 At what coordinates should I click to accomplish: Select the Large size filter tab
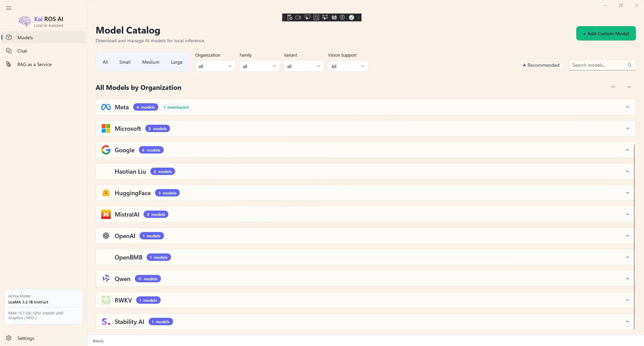coord(177,62)
